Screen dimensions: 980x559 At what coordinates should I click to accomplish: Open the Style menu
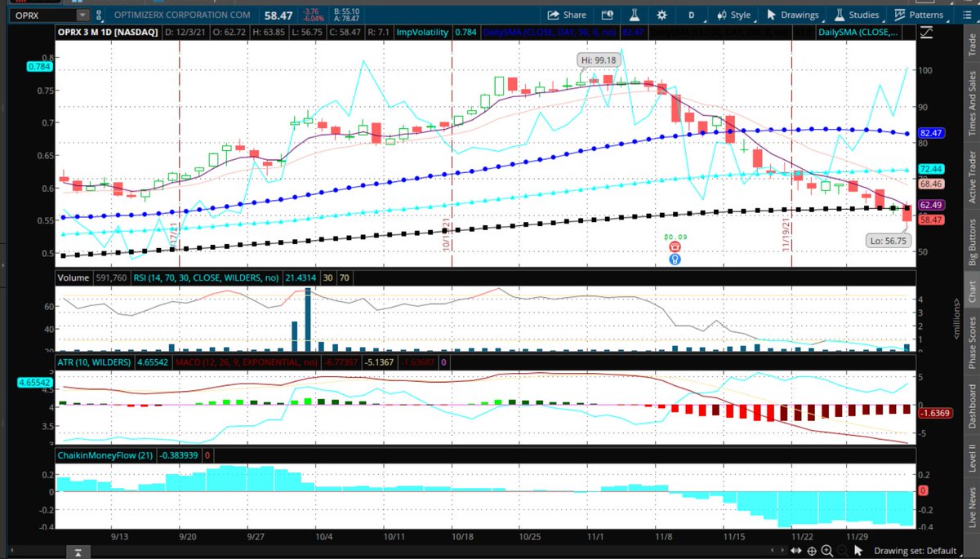click(733, 15)
